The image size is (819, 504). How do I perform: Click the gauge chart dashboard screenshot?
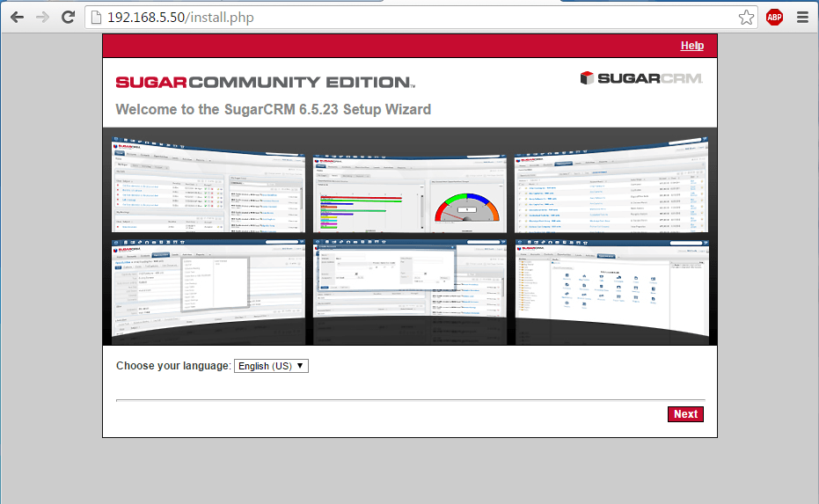pyautogui.click(x=410, y=194)
